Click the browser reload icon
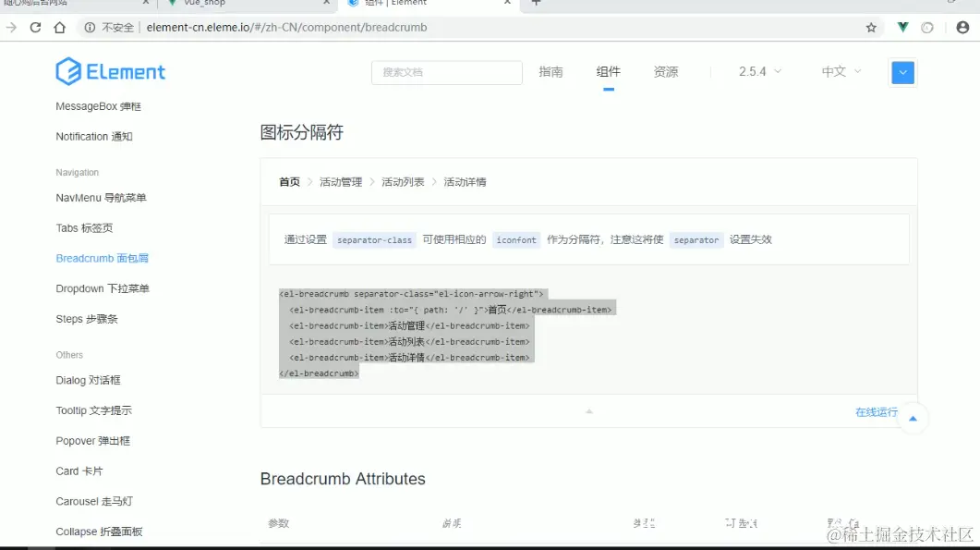Screen dimensions: 980x550 34,28
